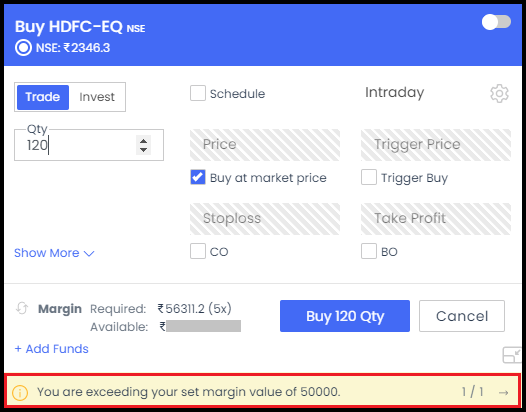Go to next warning with arrow icon
This screenshot has width=526, height=412.
pyautogui.click(x=503, y=392)
